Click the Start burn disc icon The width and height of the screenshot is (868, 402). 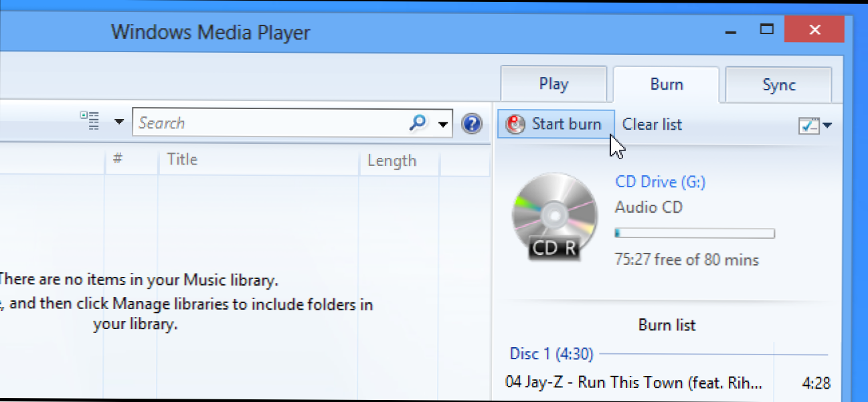click(x=515, y=124)
